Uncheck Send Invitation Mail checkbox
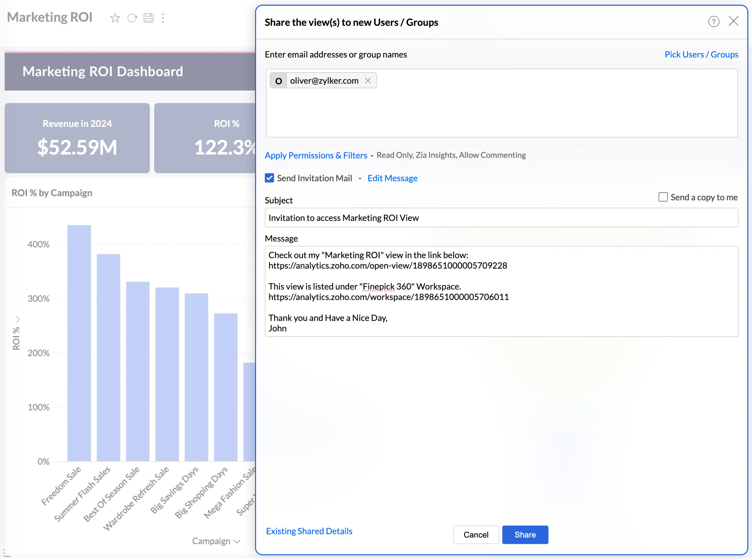 pos(269,178)
